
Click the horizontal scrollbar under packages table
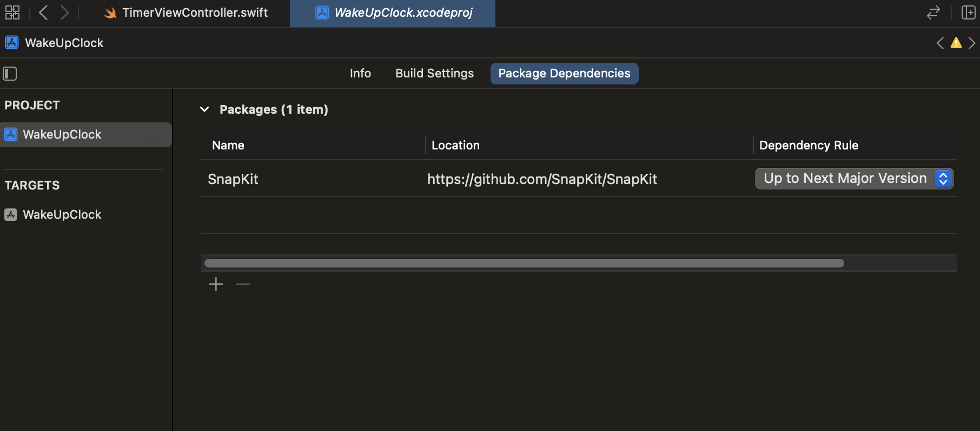click(524, 263)
